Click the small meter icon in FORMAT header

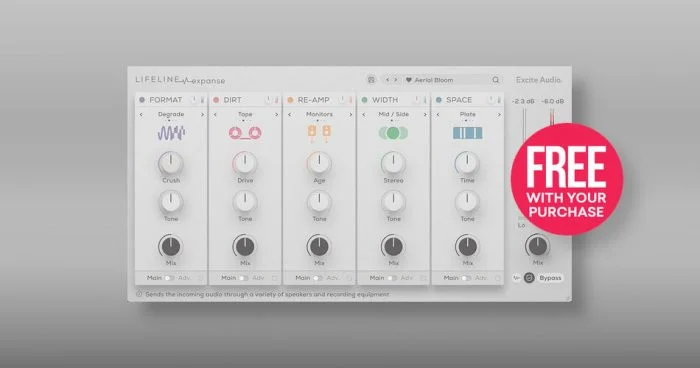pos(202,100)
